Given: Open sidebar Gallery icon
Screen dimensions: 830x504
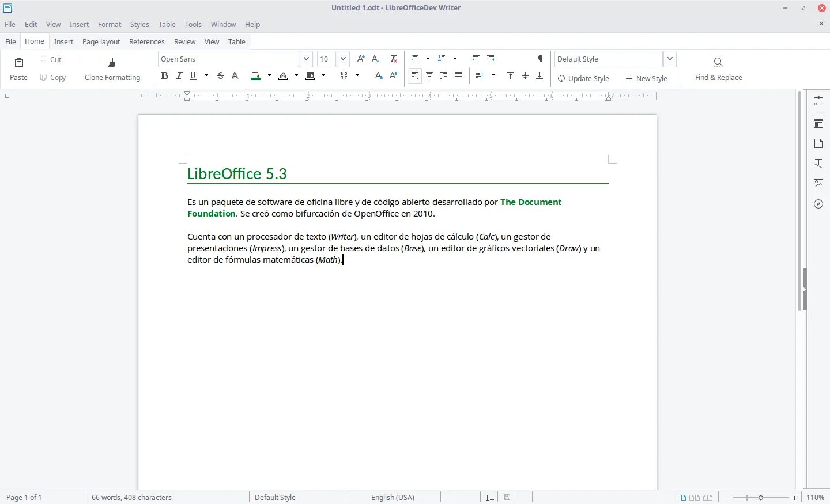Looking at the screenshot, I should click(x=818, y=184).
